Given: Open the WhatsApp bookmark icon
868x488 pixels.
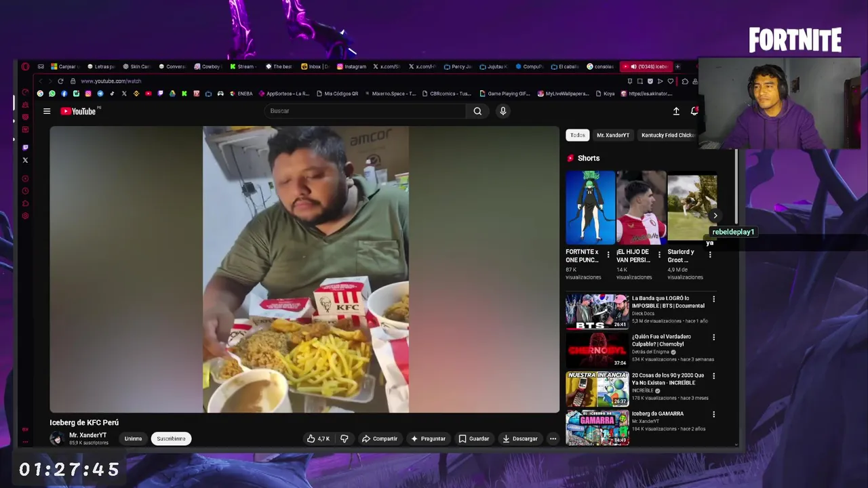Looking at the screenshot, I should (x=52, y=94).
